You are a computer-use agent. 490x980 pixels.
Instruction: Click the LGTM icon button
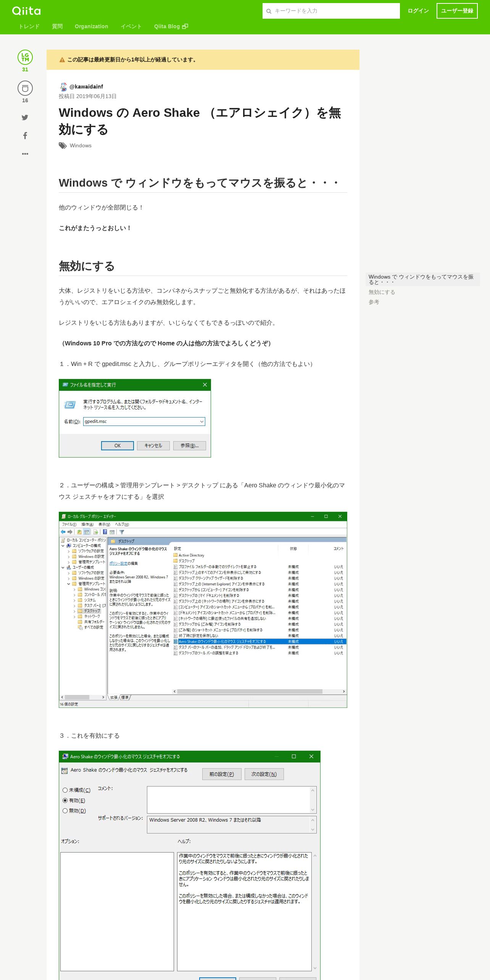[x=25, y=57]
